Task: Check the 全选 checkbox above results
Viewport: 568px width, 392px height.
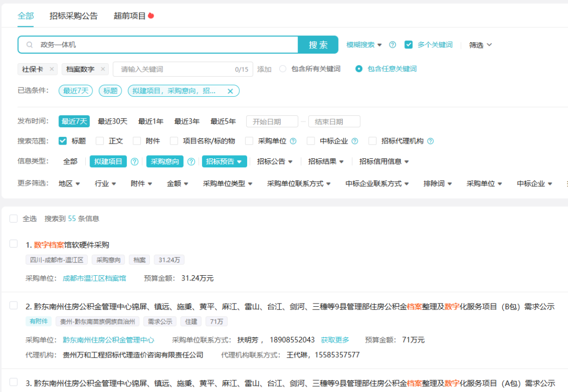Action: click(x=14, y=218)
